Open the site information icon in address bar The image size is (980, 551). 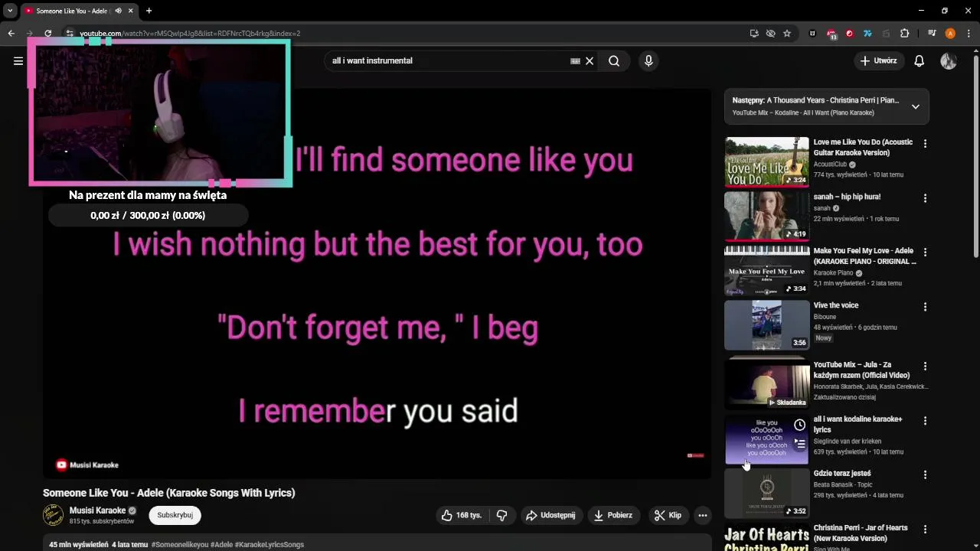point(70,34)
